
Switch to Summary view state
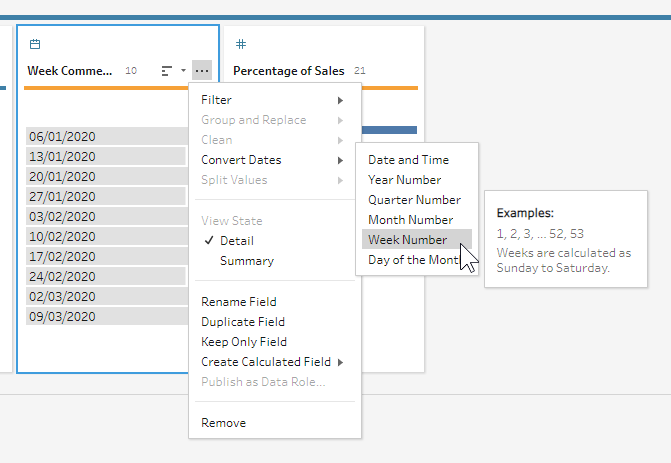click(246, 261)
